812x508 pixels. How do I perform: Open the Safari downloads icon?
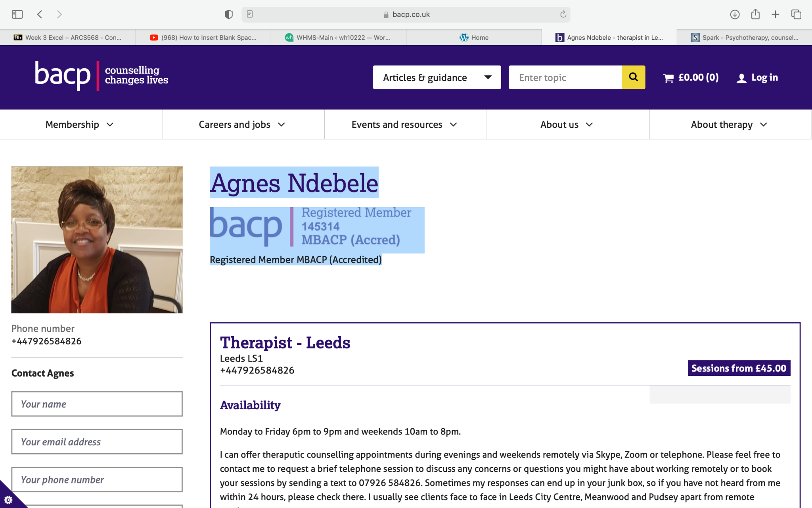[735, 14]
